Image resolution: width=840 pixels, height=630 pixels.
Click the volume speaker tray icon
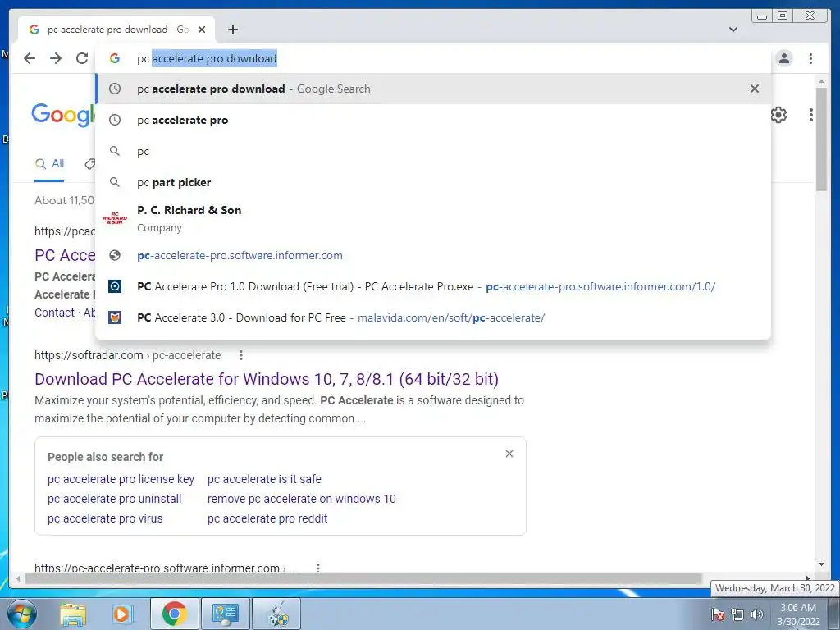tap(756, 614)
